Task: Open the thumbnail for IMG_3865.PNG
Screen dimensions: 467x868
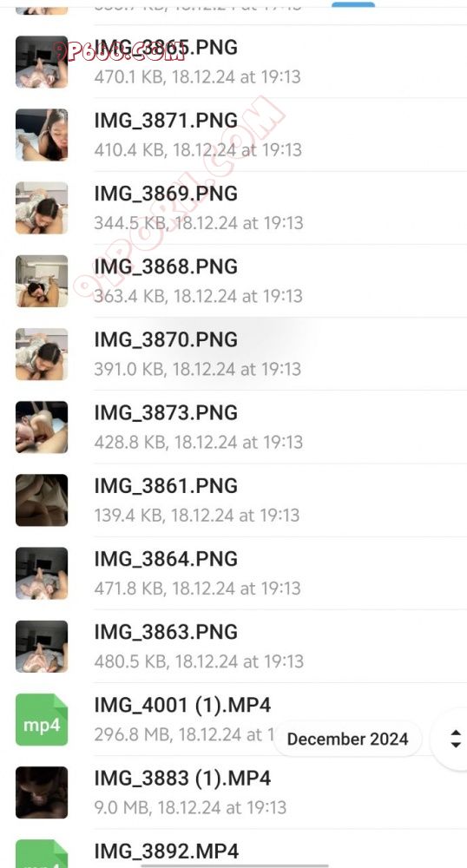Action: [x=42, y=62]
